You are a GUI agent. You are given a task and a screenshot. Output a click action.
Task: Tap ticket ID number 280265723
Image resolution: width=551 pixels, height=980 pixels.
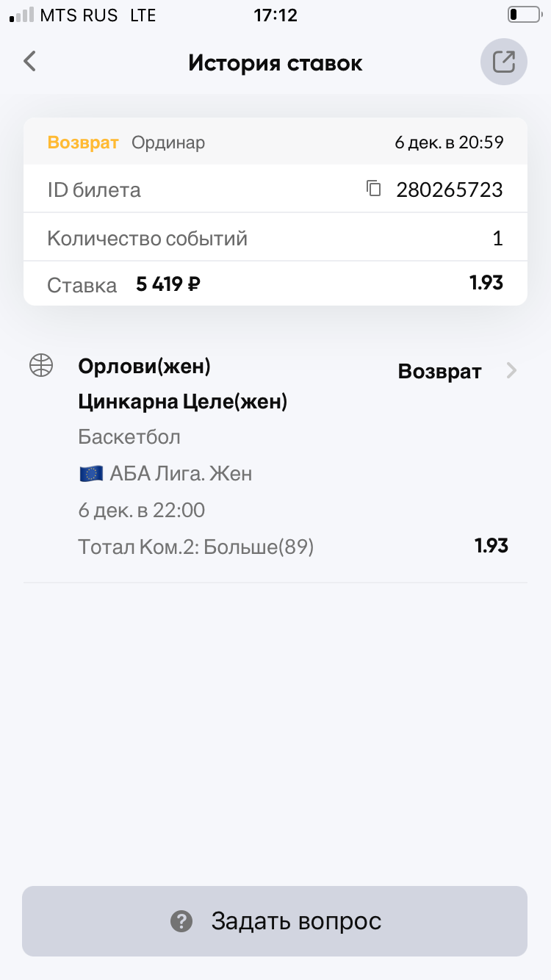pos(450,190)
